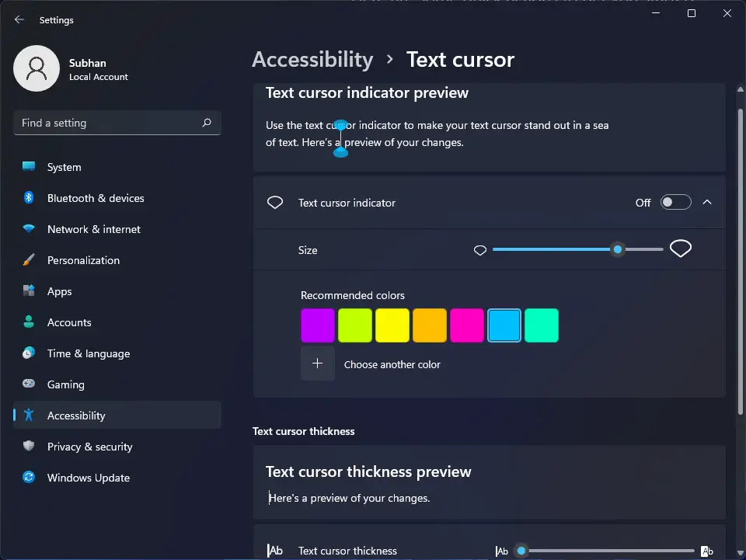
Task: Select the purple recommended color swatch
Action: (x=318, y=325)
